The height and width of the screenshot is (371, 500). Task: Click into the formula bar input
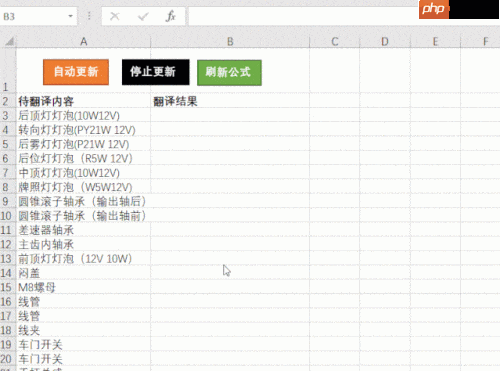click(x=303, y=16)
